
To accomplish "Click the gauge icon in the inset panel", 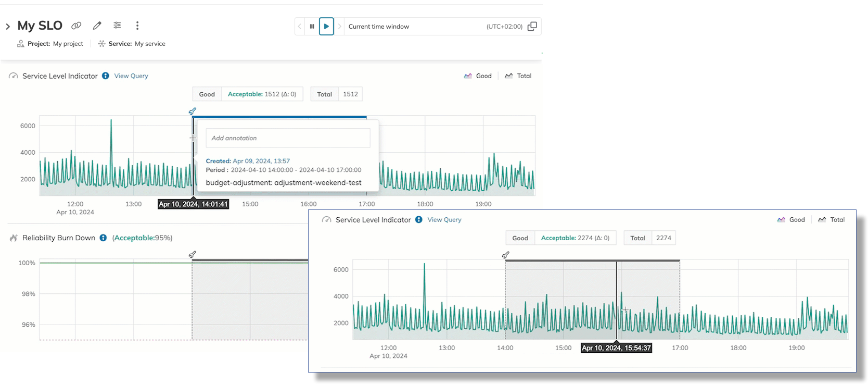I will (x=327, y=220).
